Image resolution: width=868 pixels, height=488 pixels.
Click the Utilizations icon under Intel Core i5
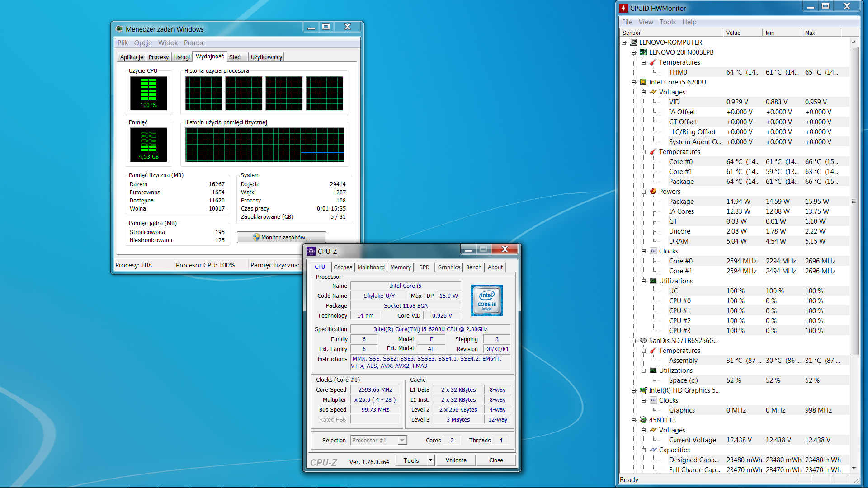click(653, 281)
